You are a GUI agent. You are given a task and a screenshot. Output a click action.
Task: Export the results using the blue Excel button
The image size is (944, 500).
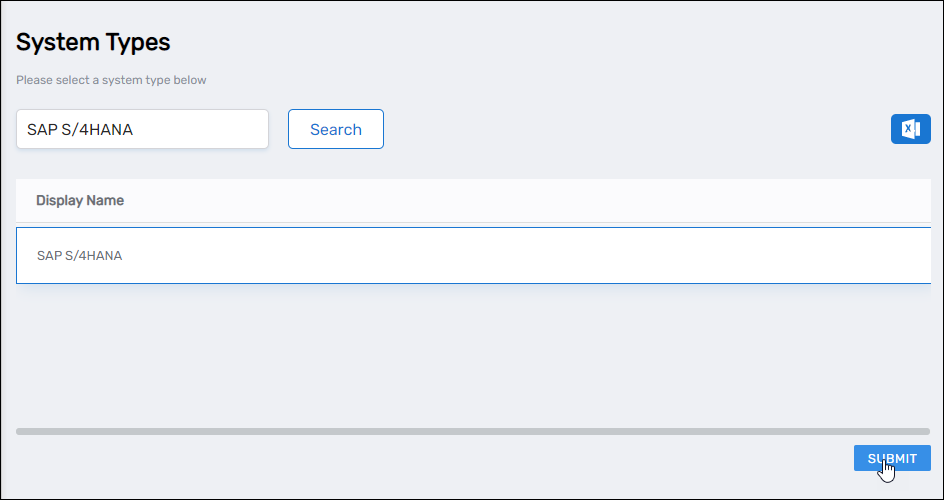pos(910,129)
